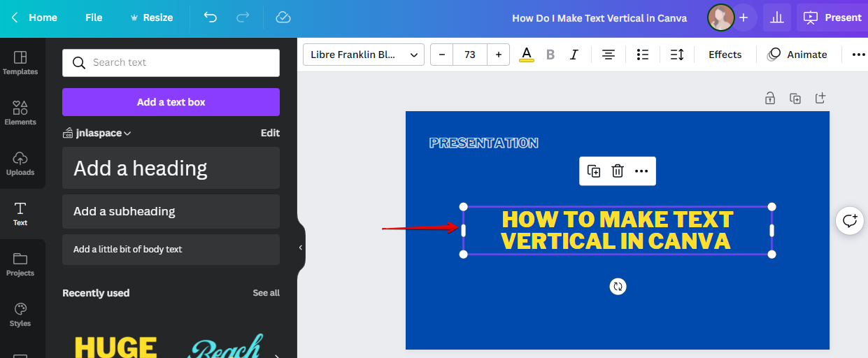
Task: Click the add comment bubble icon
Action: pyautogui.click(x=850, y=222)
